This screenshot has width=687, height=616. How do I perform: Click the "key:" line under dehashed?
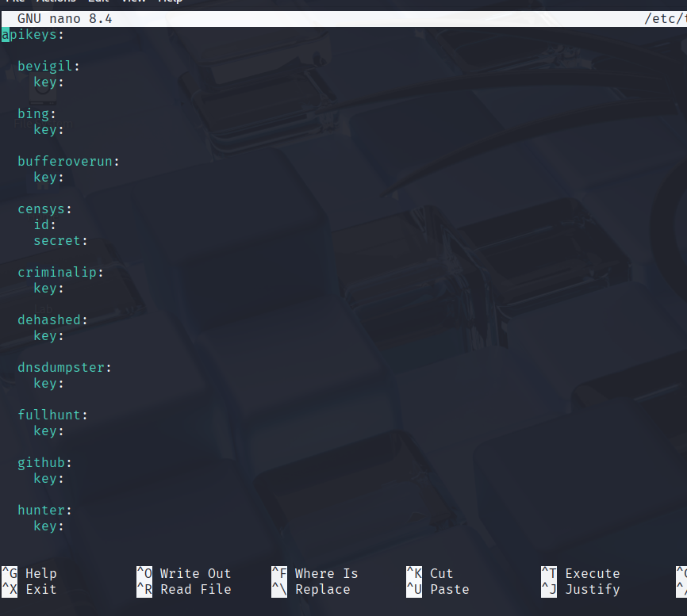point(48,336)
